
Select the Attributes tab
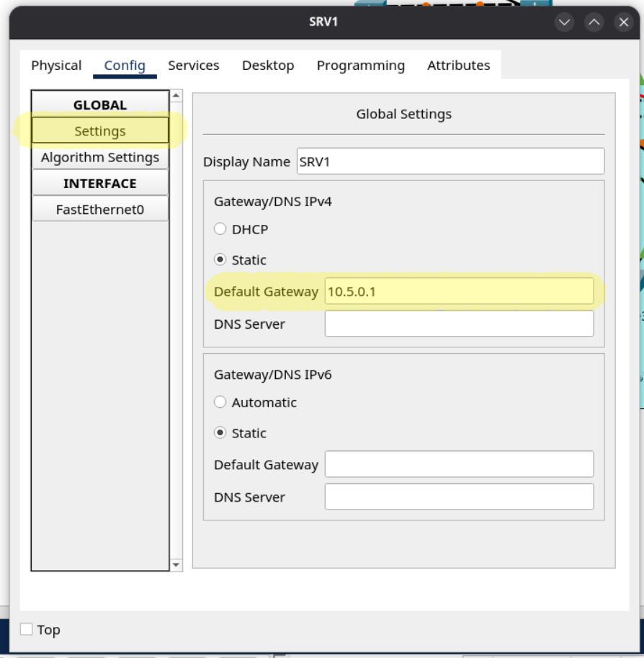point(458,66)
